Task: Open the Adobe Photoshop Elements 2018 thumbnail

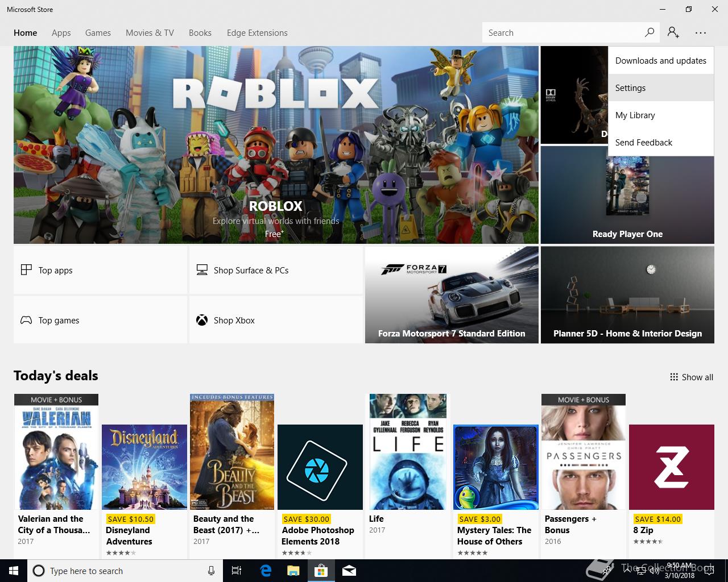Action: coord(320,467)
